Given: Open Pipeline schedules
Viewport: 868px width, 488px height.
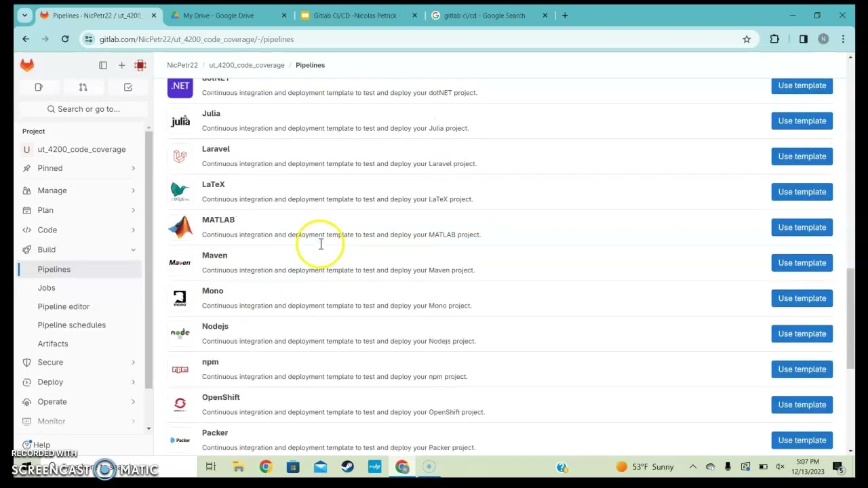Looking at the screenshot, I should coord(80,325).
